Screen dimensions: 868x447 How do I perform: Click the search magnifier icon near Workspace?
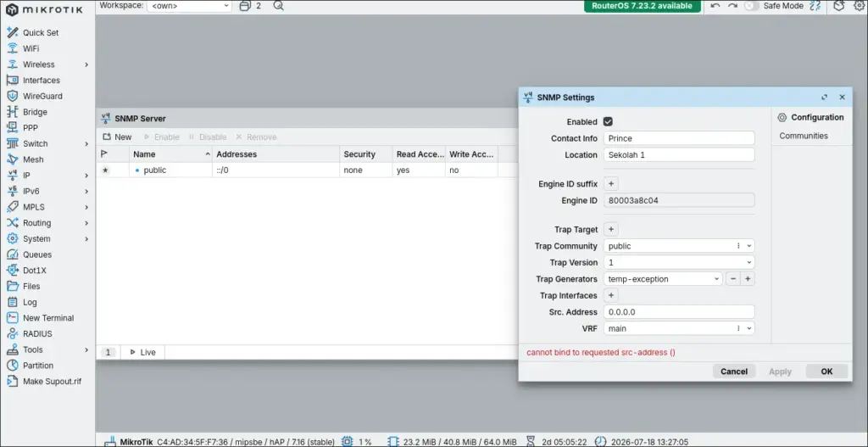278,6
